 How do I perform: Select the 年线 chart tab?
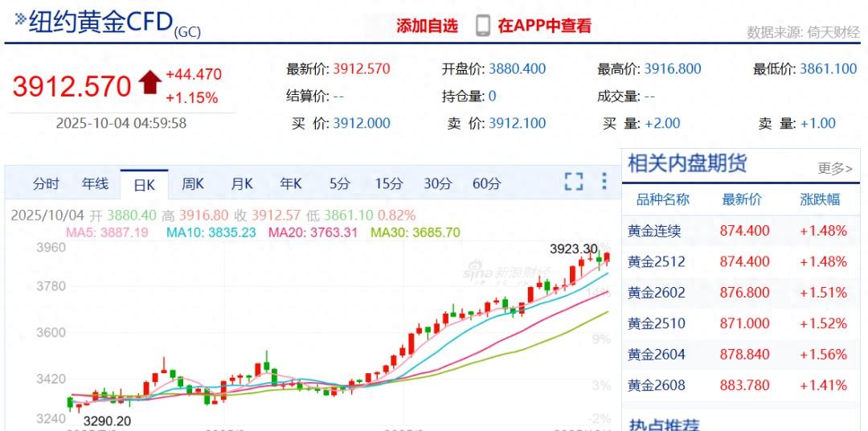(95, 184)
